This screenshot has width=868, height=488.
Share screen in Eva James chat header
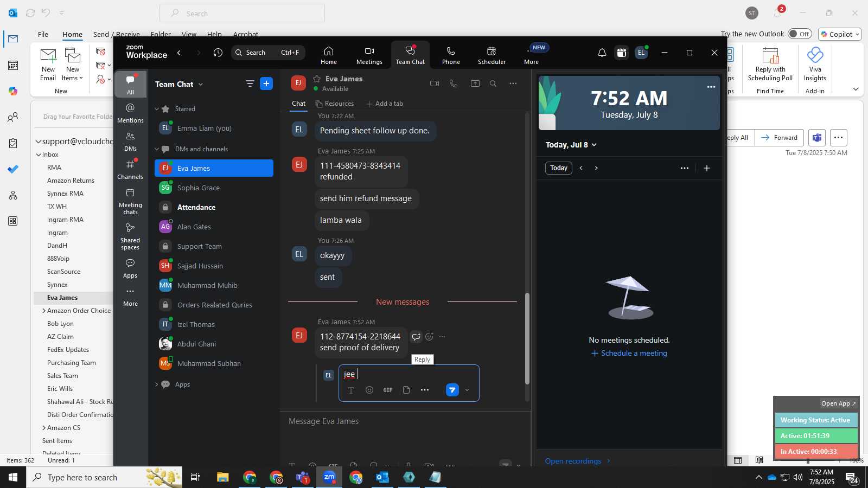[475, 84]
